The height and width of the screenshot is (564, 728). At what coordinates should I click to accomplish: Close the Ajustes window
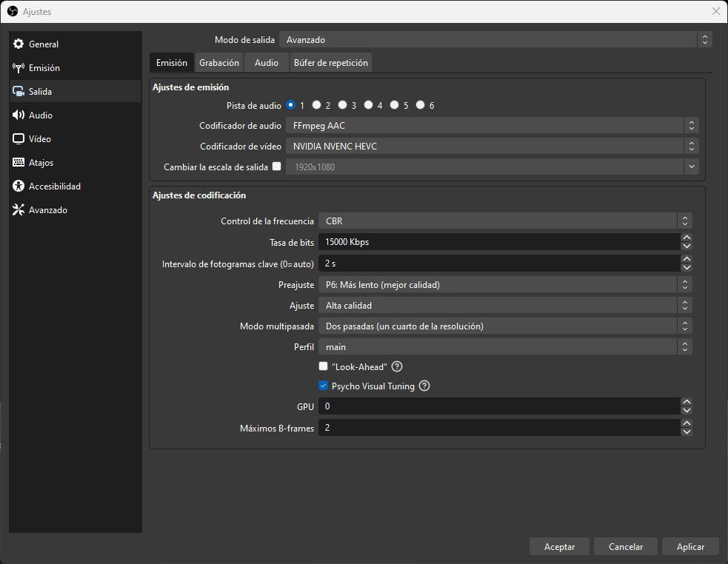(716, 11)
